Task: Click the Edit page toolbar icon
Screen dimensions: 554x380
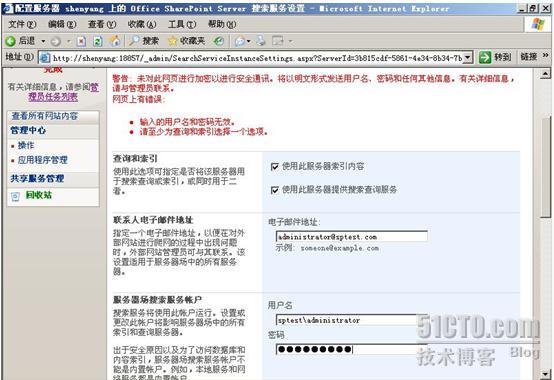Action: (x=278, y=41)
